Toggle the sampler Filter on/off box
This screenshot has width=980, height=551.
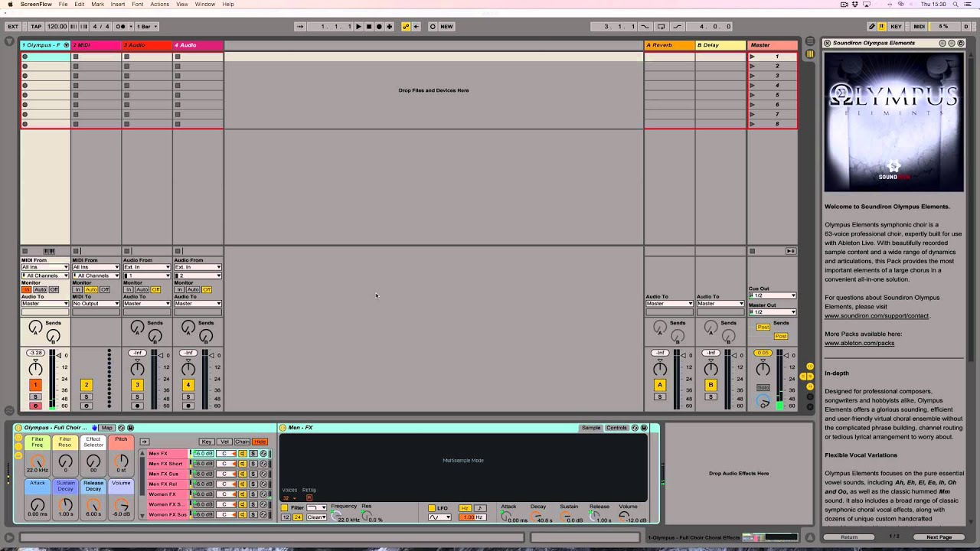pyautogui.click(x=285, y=508)
